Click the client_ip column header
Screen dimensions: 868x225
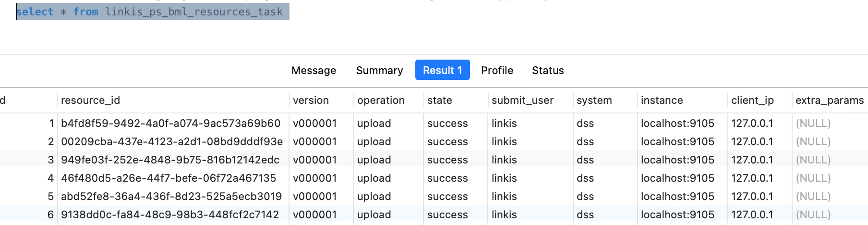[x=752, y=100]
